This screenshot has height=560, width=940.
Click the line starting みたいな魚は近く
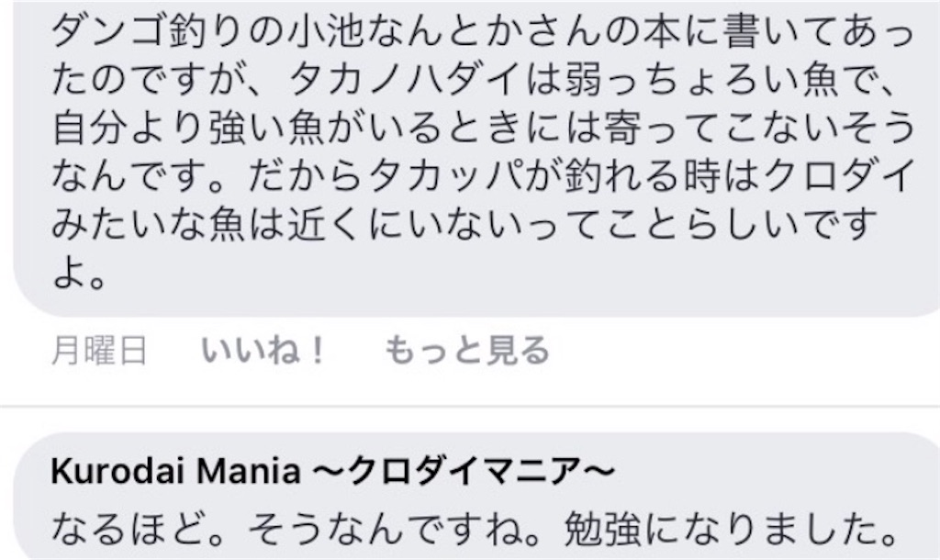tap(464, 226)
